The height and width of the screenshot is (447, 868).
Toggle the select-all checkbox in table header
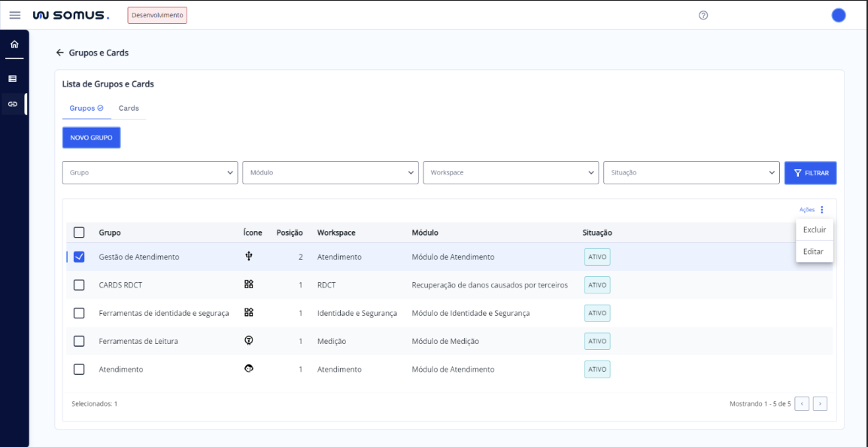point(79,233)
